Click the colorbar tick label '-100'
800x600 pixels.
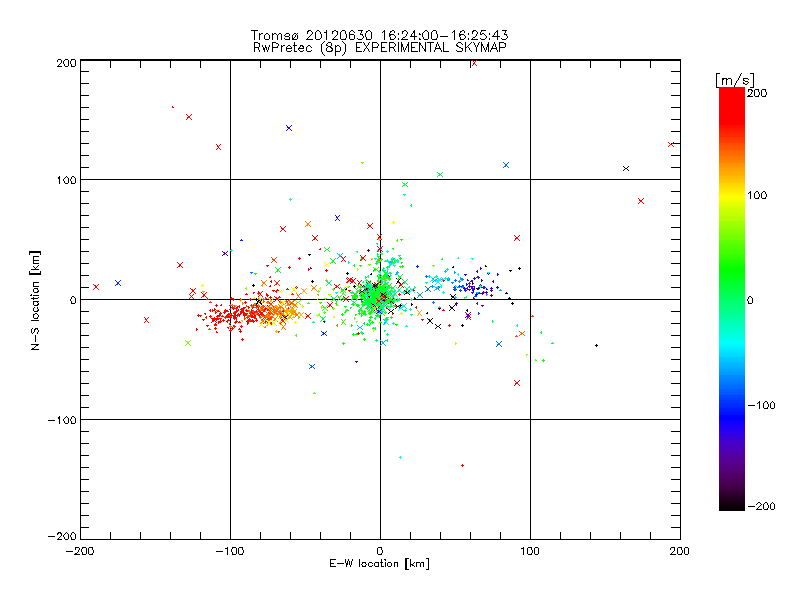[x=761, y=405]
